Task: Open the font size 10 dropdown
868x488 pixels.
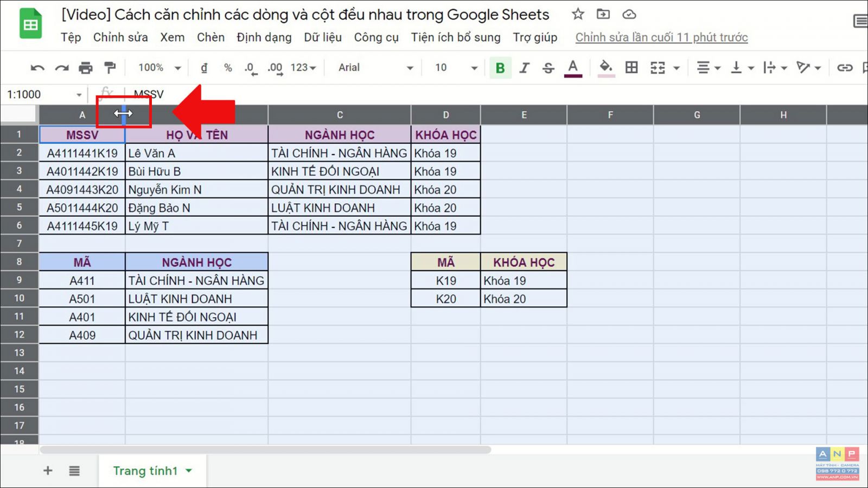Action: 456,68
